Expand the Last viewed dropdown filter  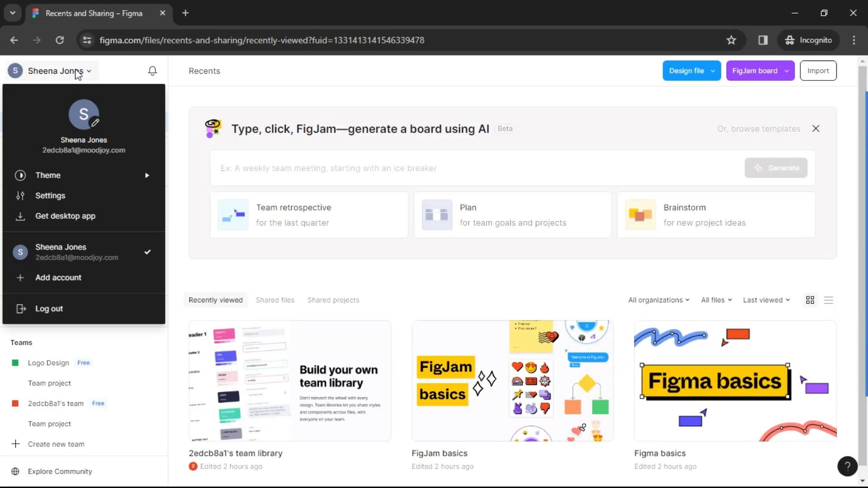765,300
